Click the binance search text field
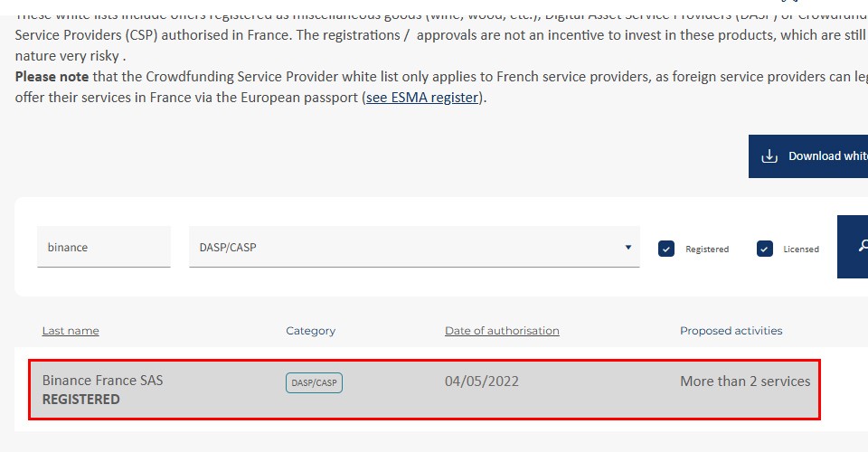The image size is (868, 452). pyautogui.click(x=103, y=247)
